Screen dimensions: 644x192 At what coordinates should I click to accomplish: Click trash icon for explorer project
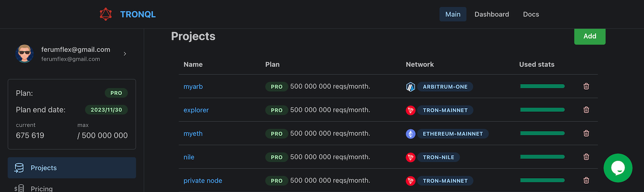point(586,110)
